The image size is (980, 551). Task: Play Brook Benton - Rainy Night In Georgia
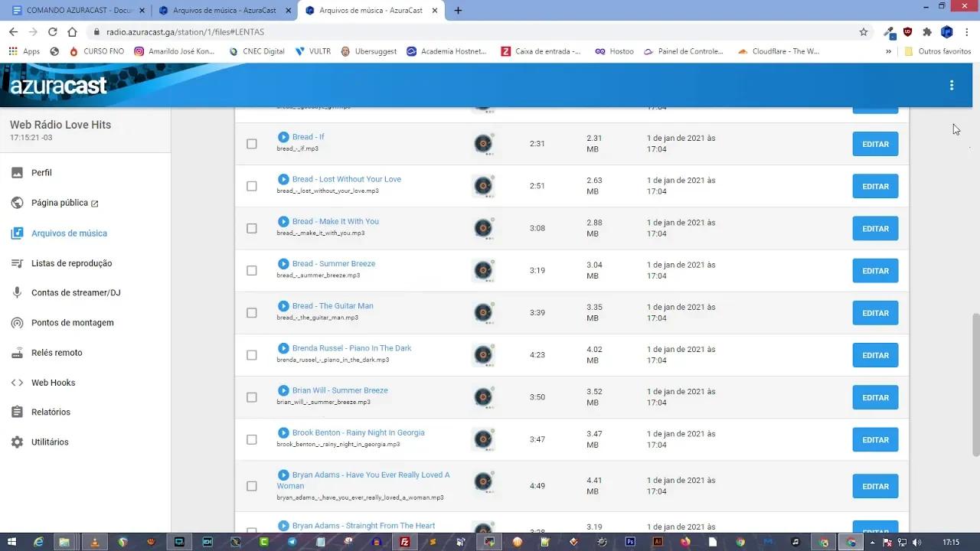click(x=283, y=432)
